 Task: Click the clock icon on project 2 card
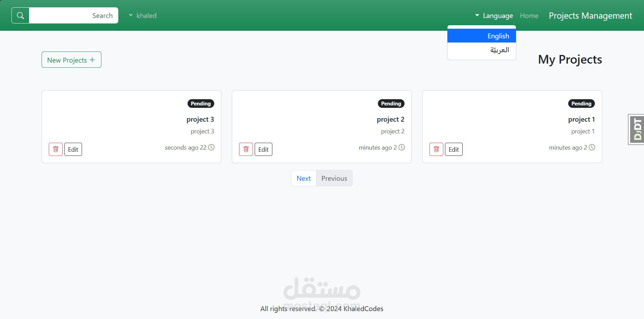click(x=402, y=147)
